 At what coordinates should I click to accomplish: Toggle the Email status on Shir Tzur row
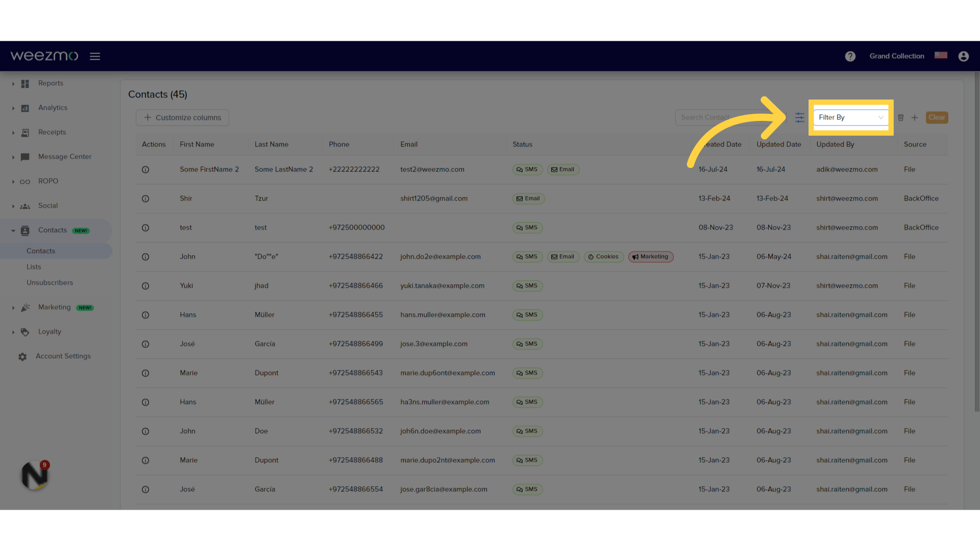(528, 198)
